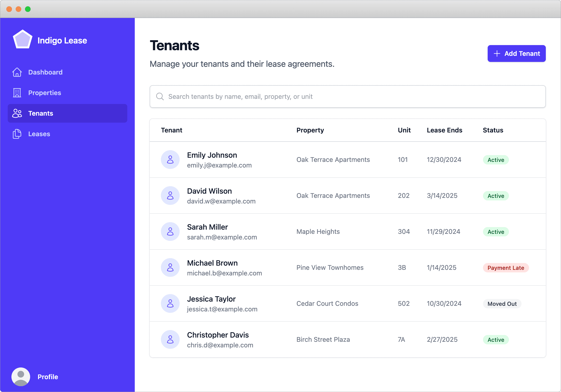This screenshot has width=561, height=392.
Task: Go to the Leases page
Action: 39,134
